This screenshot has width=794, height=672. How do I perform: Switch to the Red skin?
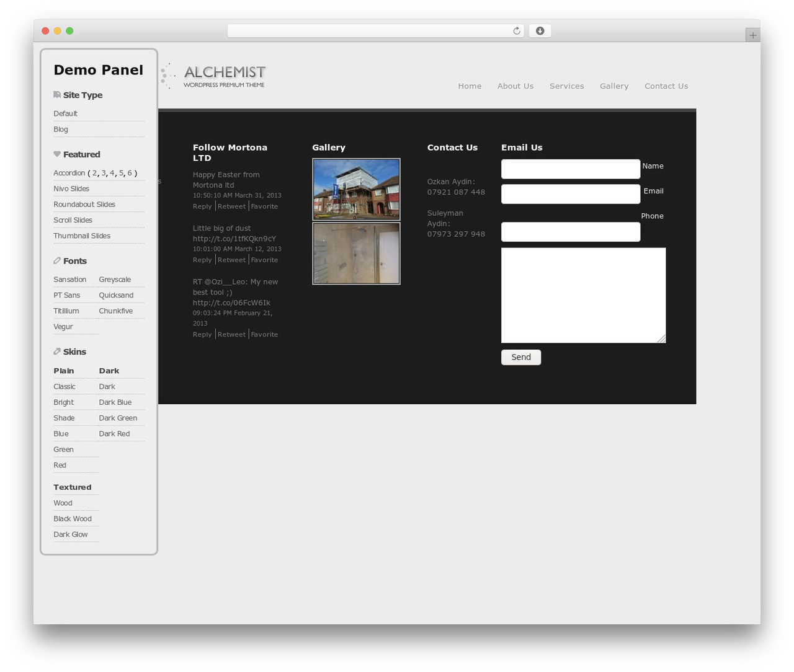click(60, 466)
